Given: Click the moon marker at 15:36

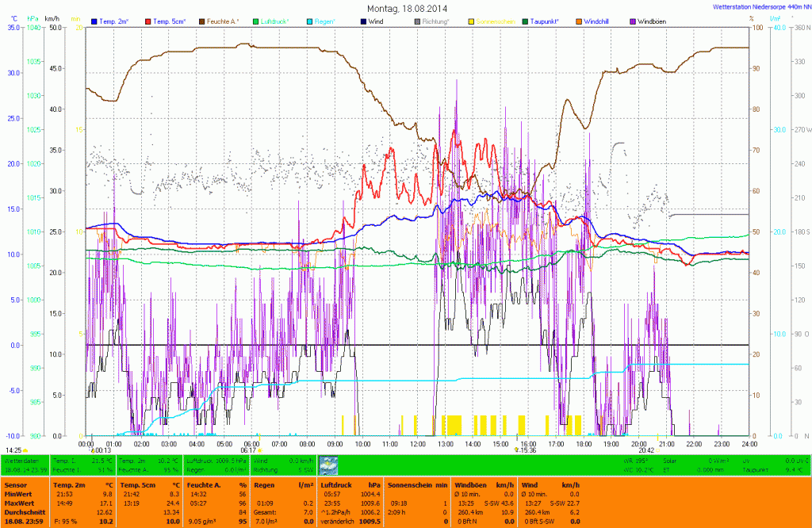Looking at the screenshot, I should (516, 450).
